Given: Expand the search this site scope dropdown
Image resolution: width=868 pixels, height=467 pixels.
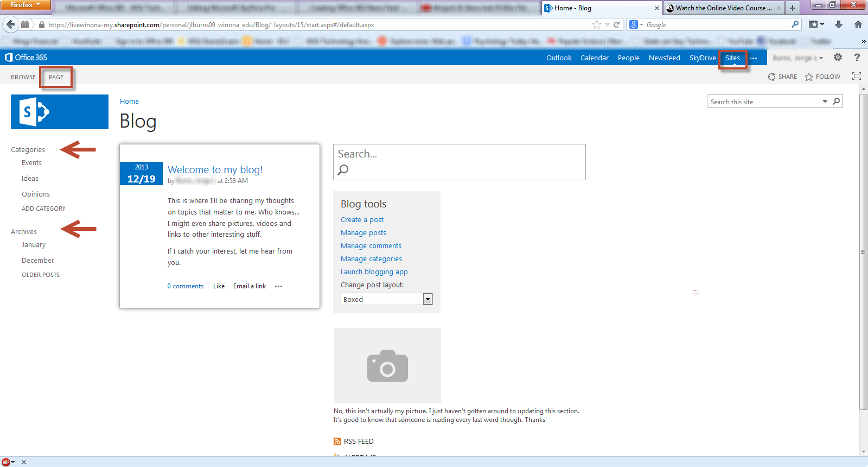Looking at the screenshot, I should pos(825,102).
